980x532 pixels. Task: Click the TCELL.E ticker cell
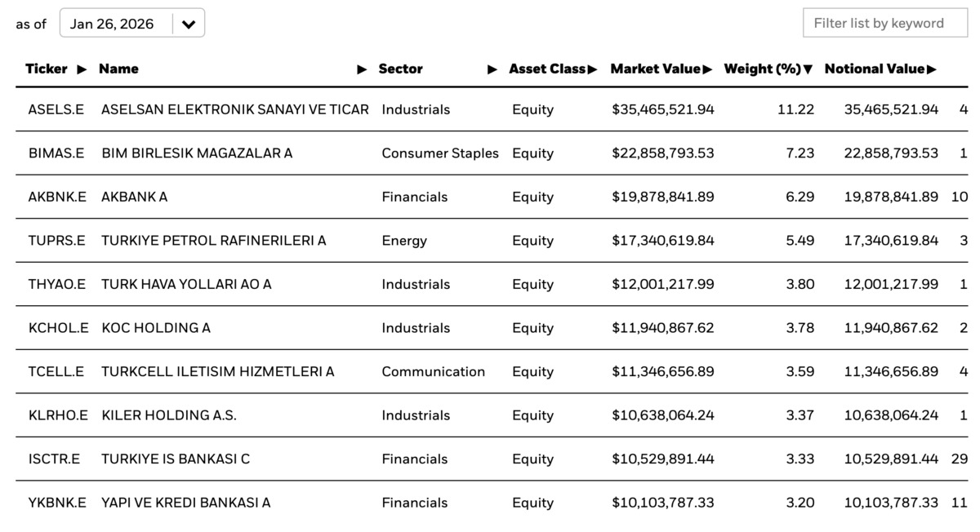click(56, 371)
